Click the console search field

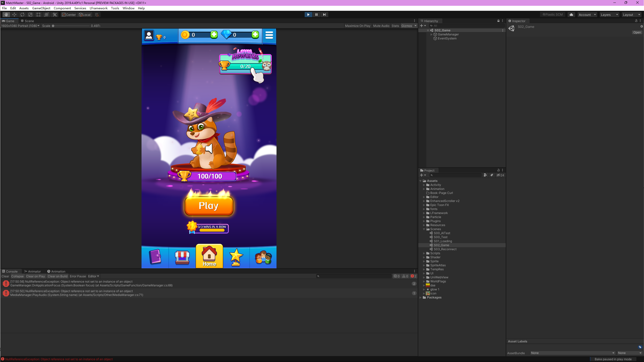tap(354, 276)
